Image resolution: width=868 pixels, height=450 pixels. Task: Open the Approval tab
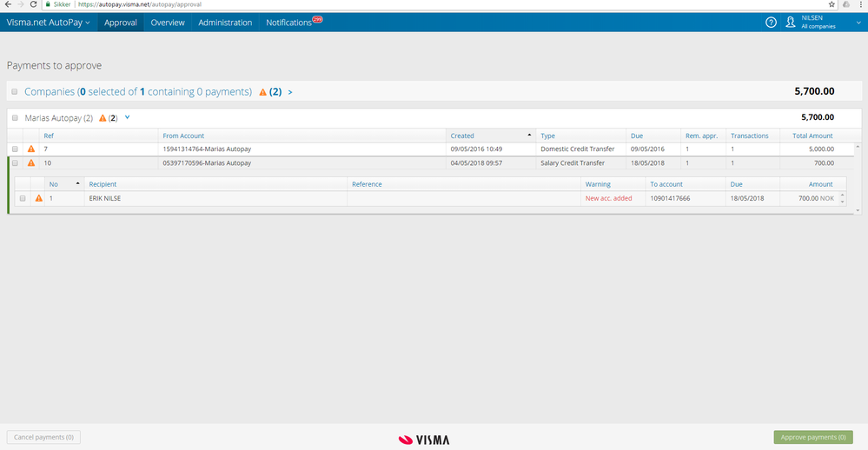click(x=121, y=23)
